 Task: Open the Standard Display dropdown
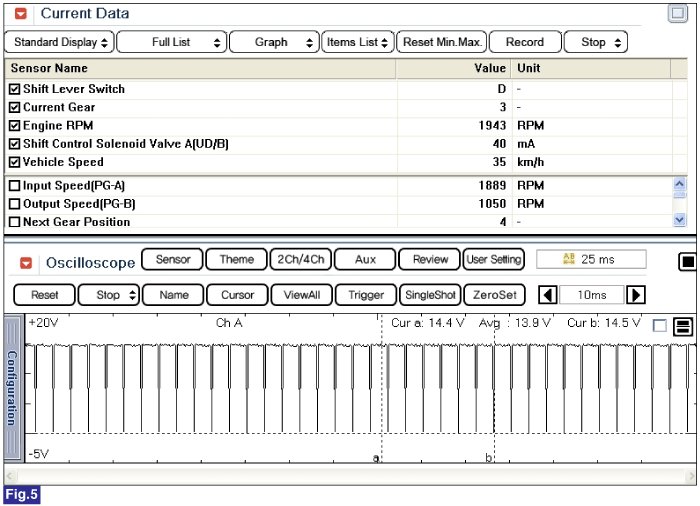pos(60,42)
